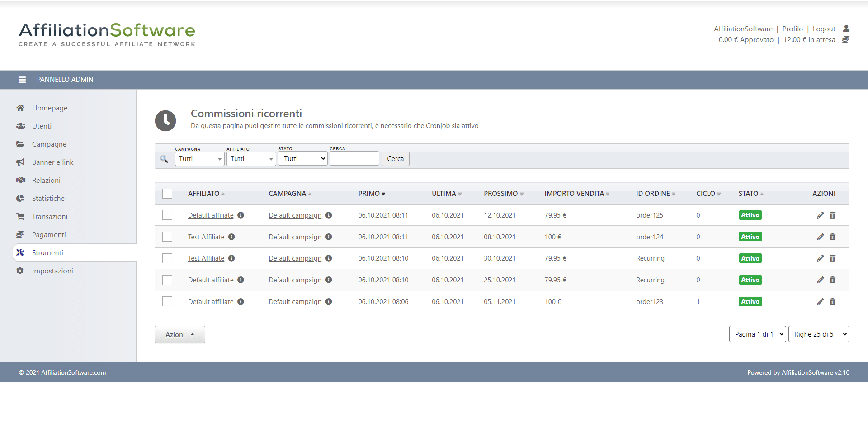Image resolution: width=868 pixels, height=424 pixels.
Task: Expand the Stato filter dropdown
Action: coord(302,159)
